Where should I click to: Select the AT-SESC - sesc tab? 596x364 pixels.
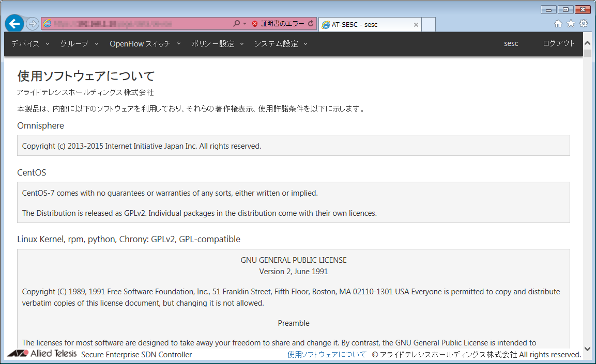point(370,24)
